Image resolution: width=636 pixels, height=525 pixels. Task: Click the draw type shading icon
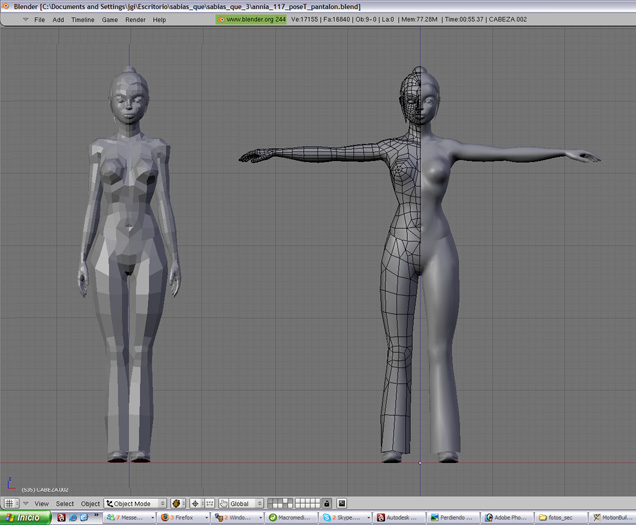[177, 503]
